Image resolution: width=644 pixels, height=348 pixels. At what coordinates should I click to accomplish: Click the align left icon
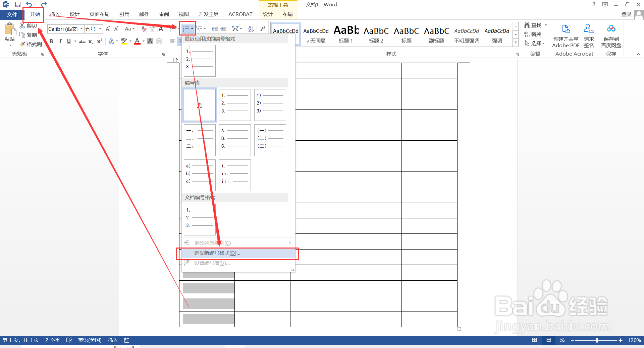(172, 41)
